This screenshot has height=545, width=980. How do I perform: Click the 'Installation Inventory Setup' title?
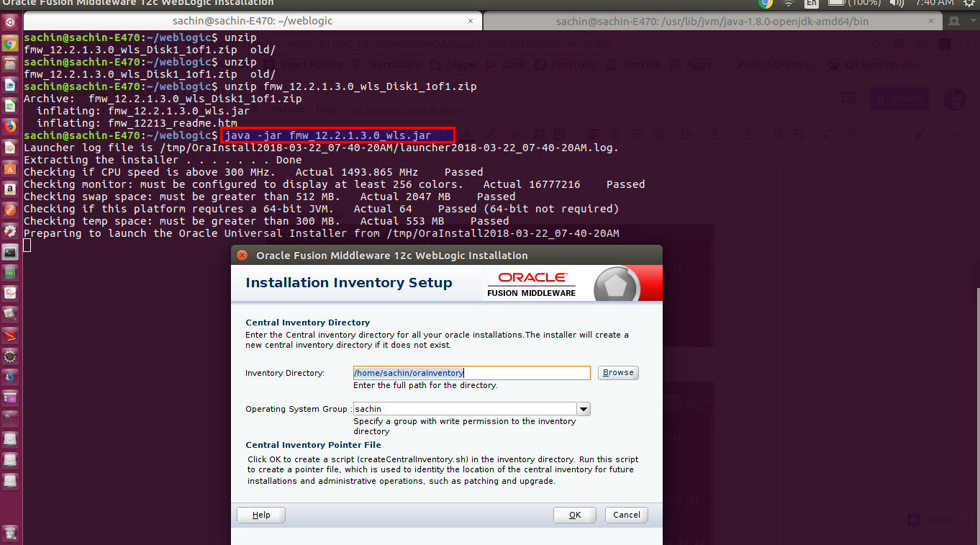tap(349, 283)
